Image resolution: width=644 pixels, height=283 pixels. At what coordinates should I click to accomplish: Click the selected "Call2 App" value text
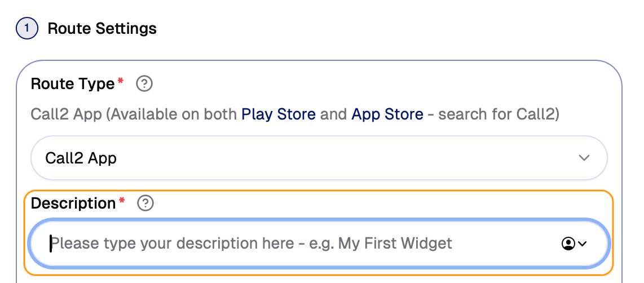(x=81, y=158)
